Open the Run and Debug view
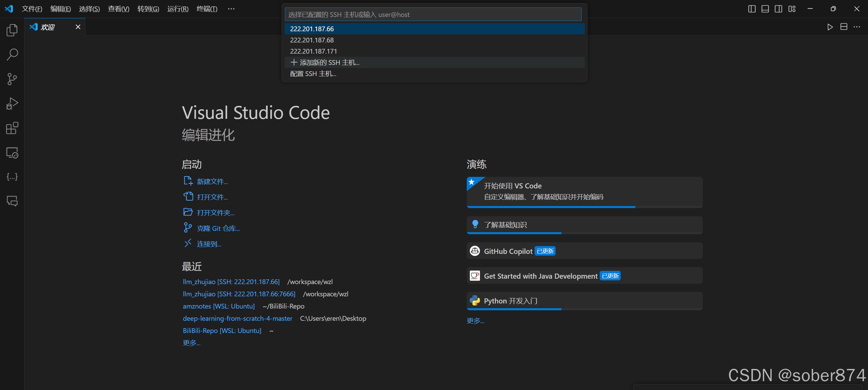 coord(12,104)
